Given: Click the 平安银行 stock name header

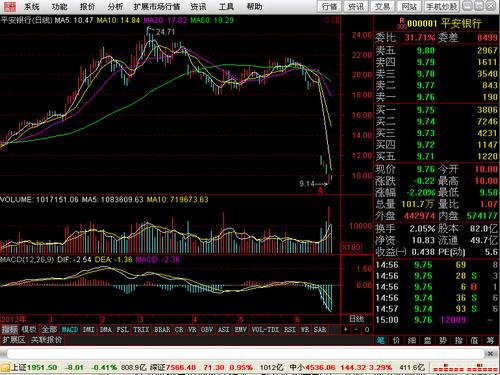Looking at the screenshot, I should tap(461, 23).
